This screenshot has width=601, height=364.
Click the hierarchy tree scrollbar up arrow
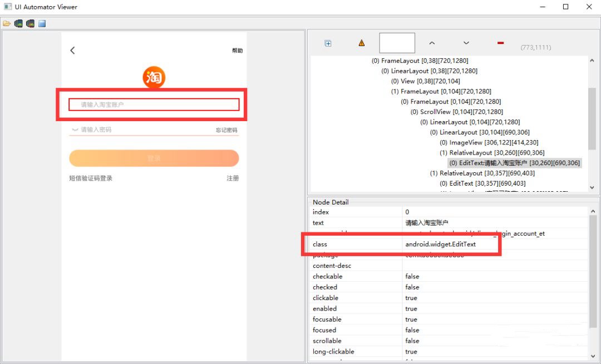(592, 61)
